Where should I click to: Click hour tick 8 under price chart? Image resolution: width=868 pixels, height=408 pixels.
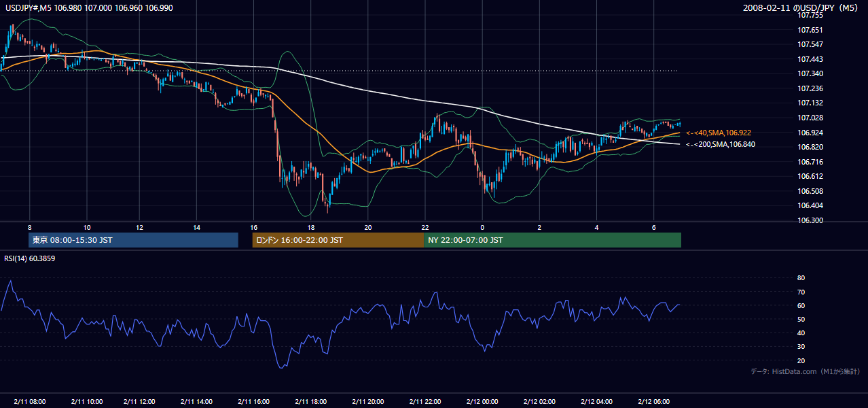click(30, 227)
